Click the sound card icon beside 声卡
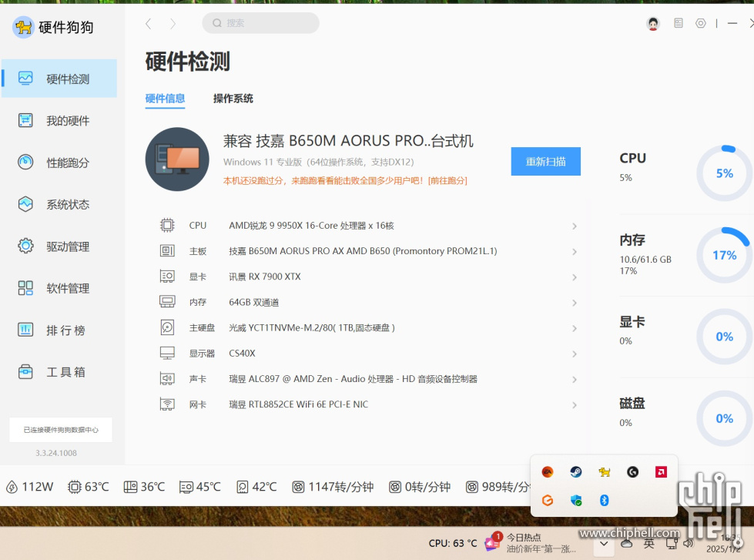 [x=167, y=379]
